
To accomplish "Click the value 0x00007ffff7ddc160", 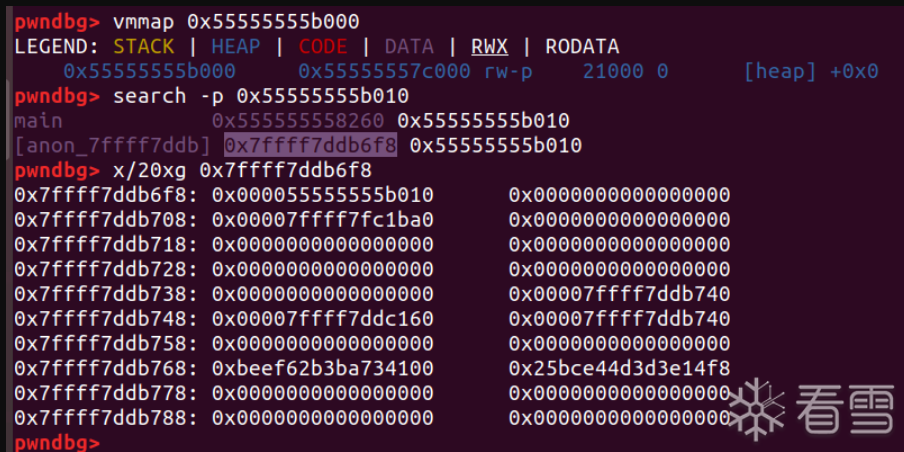I will pos(323,319).
